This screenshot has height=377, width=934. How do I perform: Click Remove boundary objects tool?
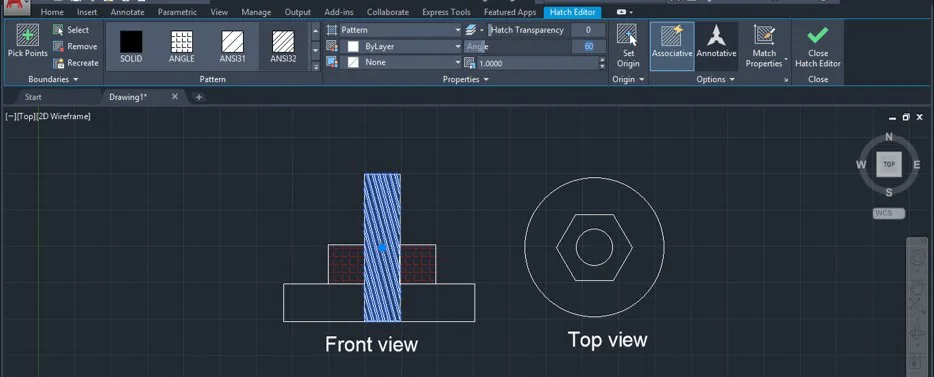point(75,46)
